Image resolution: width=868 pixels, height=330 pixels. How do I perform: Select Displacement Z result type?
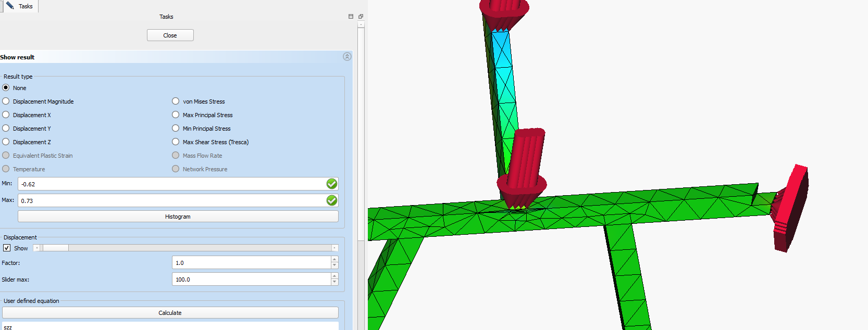pos(6,142)
